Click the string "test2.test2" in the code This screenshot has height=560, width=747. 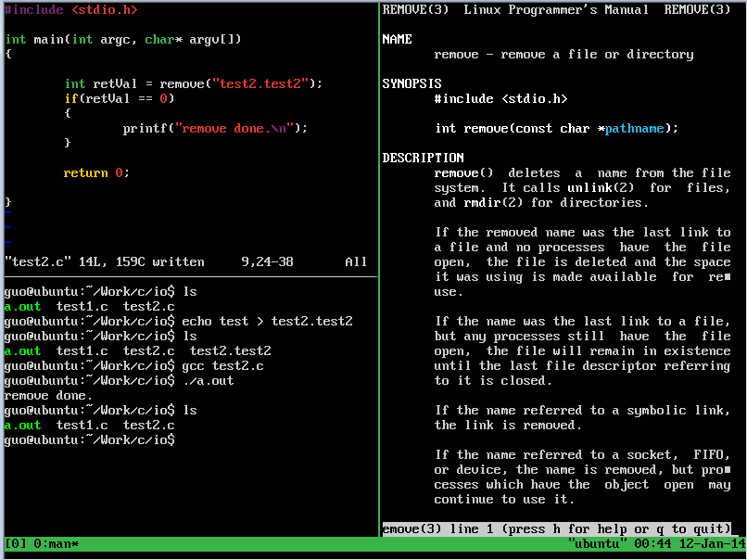click(x=260, y=83)
